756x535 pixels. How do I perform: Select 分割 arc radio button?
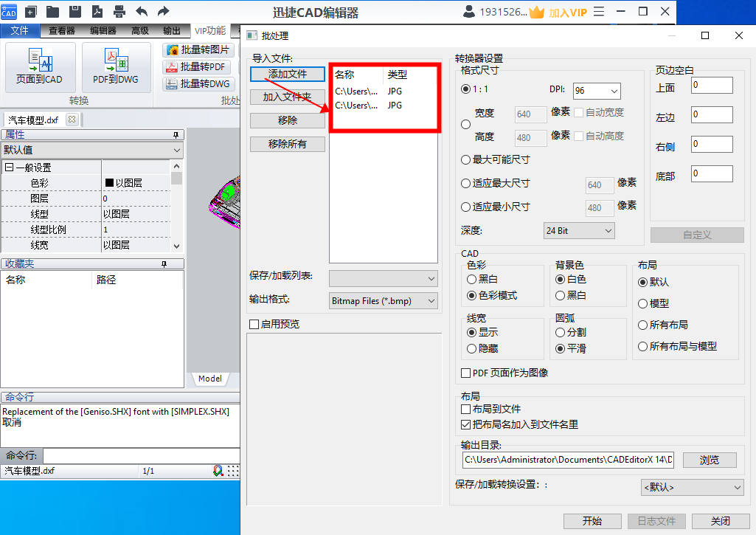point(560,332)
